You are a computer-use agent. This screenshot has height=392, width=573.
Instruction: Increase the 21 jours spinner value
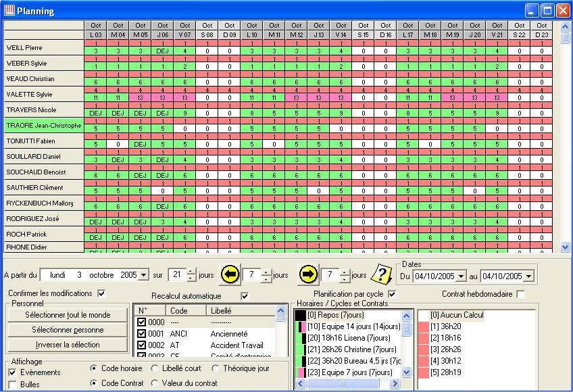(191, 272)
